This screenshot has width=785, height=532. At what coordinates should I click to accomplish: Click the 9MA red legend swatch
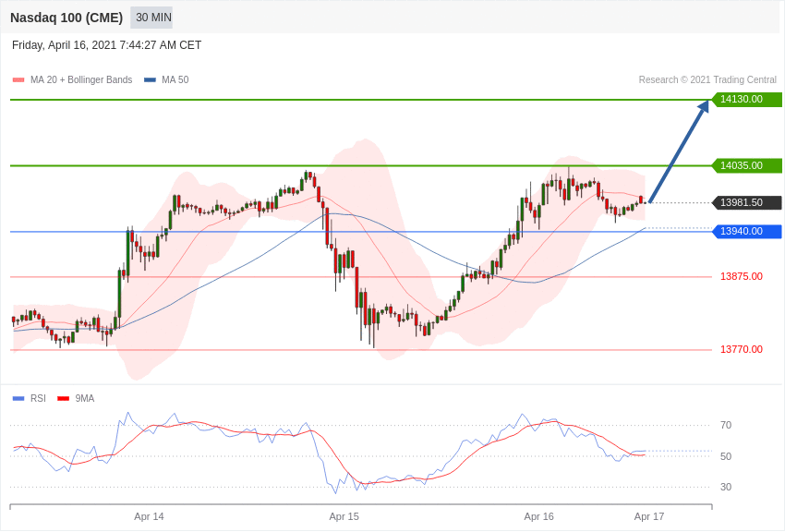point(63,399)
